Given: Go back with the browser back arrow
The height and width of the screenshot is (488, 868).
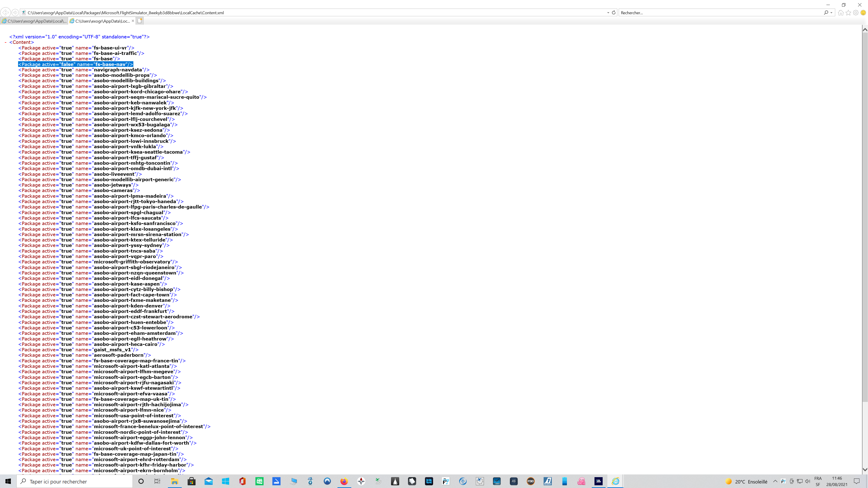Looking at the screenshot, I should pyautogui.click(x=5, y=12).
